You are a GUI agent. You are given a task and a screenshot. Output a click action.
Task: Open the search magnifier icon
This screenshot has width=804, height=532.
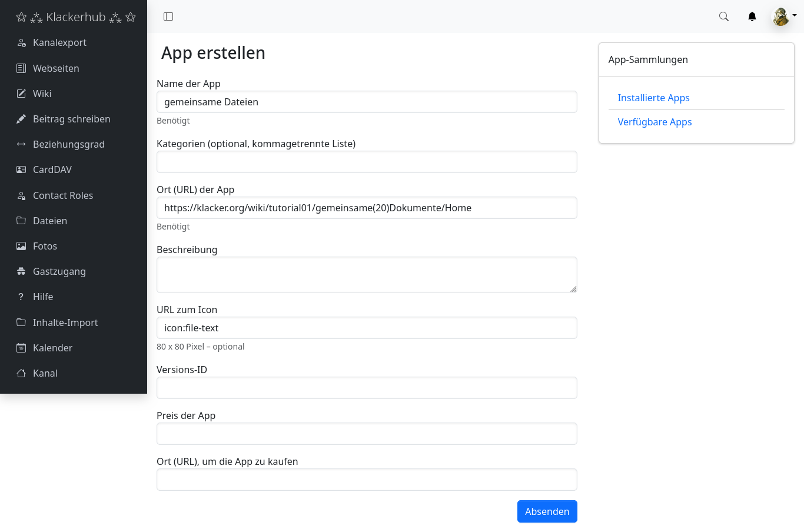coord(724,16)
